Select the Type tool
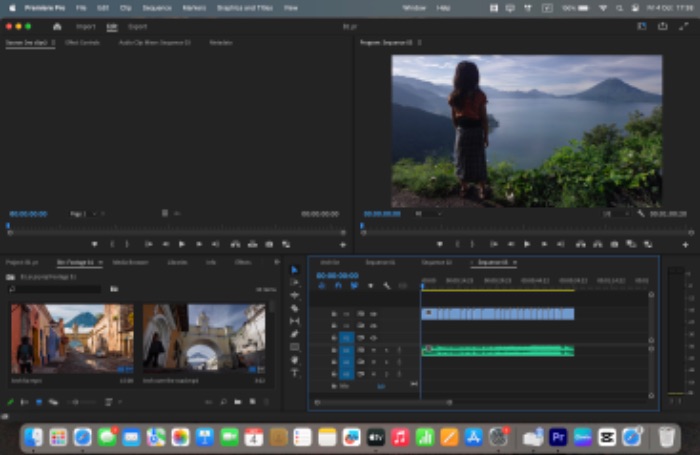 tap(295, 373)
